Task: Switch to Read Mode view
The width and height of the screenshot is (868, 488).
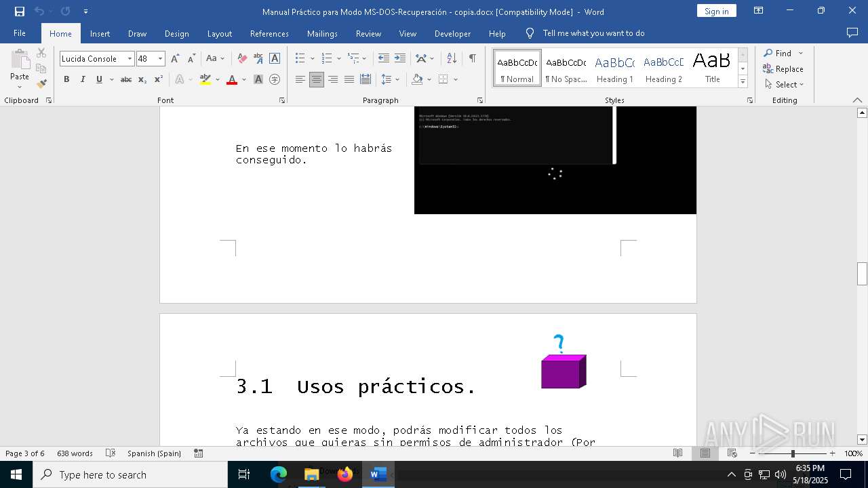Action: coord(677,453)
